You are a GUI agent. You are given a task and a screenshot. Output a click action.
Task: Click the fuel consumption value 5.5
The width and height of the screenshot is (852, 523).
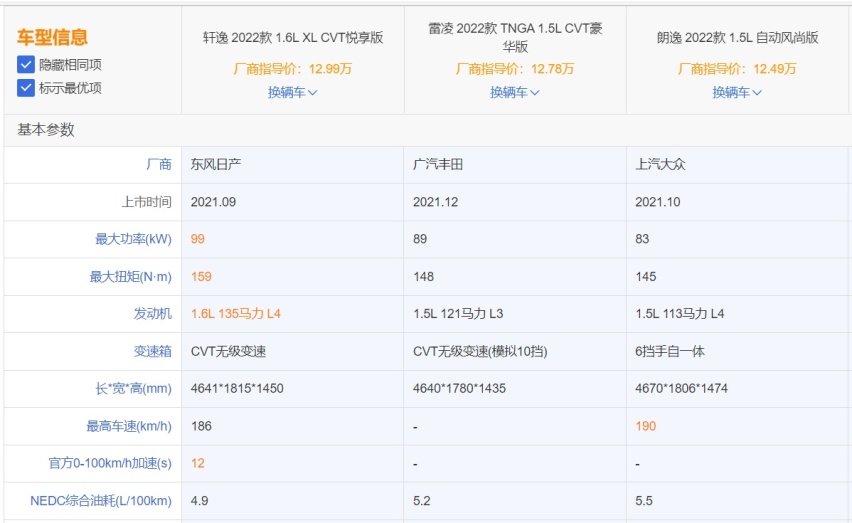click(x=644, y=501)
